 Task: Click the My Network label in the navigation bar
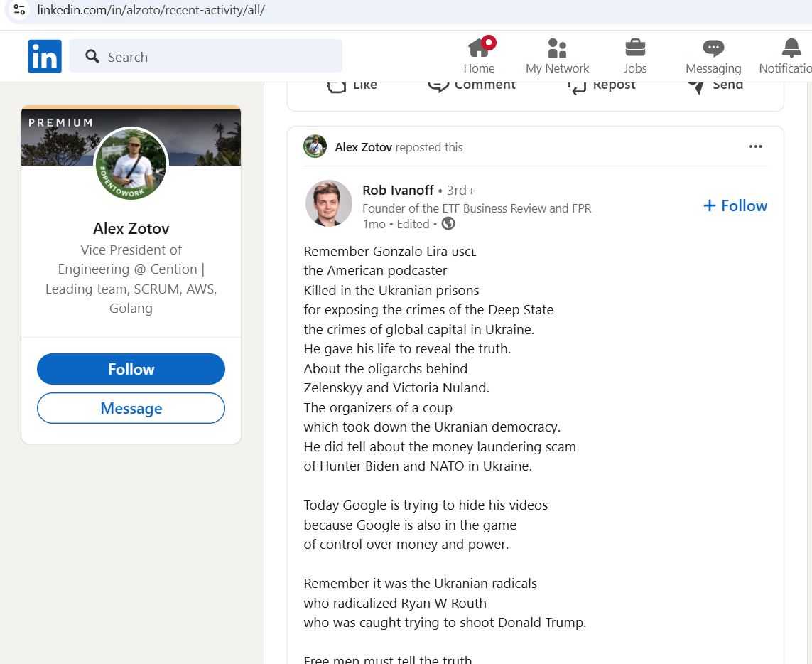(557, 68)
